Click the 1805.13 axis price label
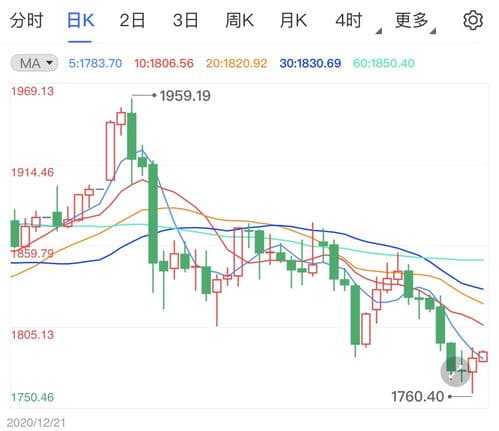Image resolution: width=499 pixels, height=431 pixels. 32,335
